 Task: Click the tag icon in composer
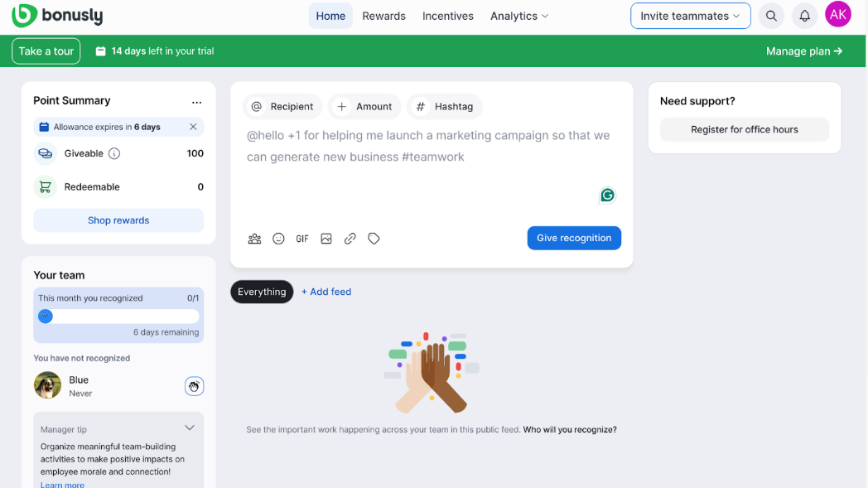point(374,239)
